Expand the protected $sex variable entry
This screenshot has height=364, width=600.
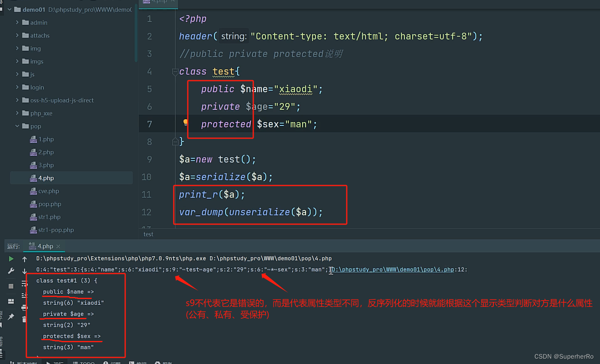point(71,336)
